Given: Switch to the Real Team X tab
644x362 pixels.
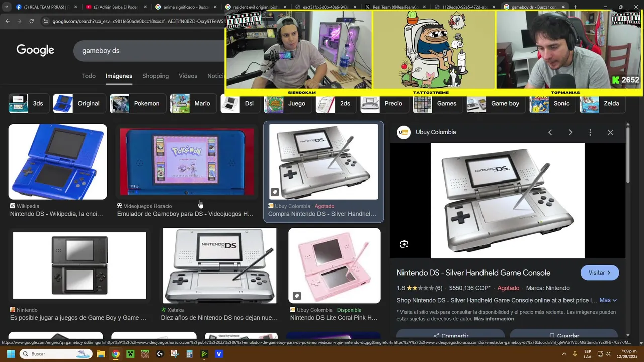Looking at the screenshot, I should click(x=395, y=7).
